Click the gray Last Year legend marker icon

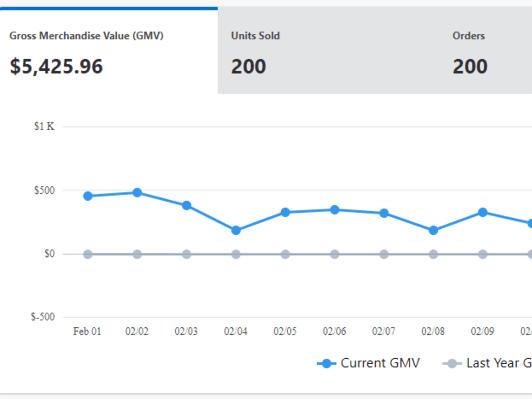452,364
